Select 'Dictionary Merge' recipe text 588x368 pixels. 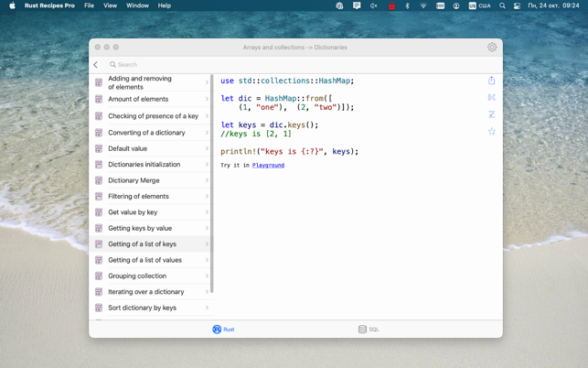tap(134, 180)
